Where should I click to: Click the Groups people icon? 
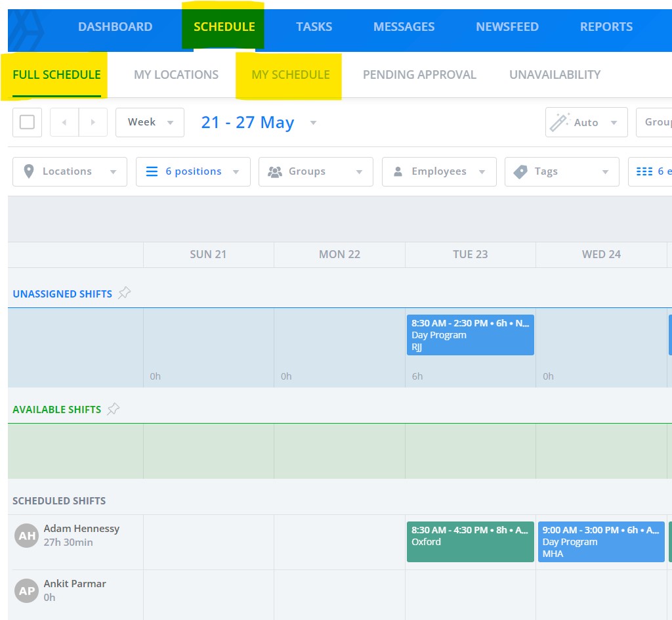click(x=275, y=171)
